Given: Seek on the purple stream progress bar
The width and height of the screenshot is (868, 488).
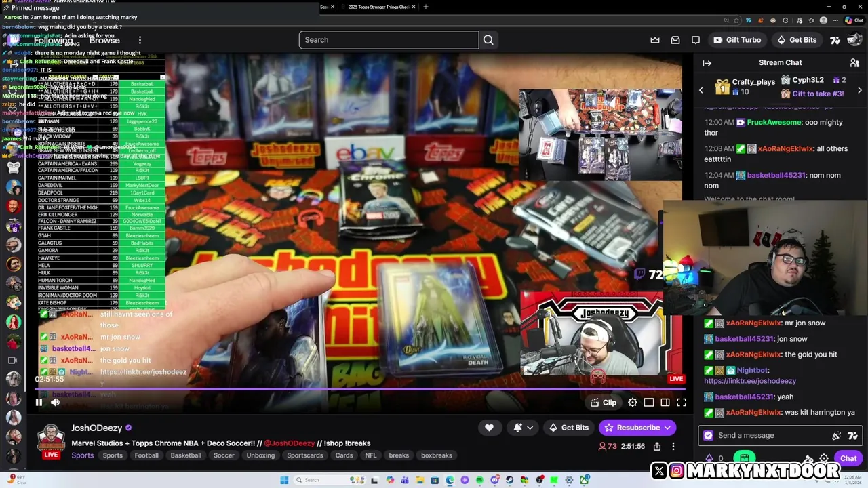Looking at the screenshot, I should pyautogui.click(x=359, y=389).
